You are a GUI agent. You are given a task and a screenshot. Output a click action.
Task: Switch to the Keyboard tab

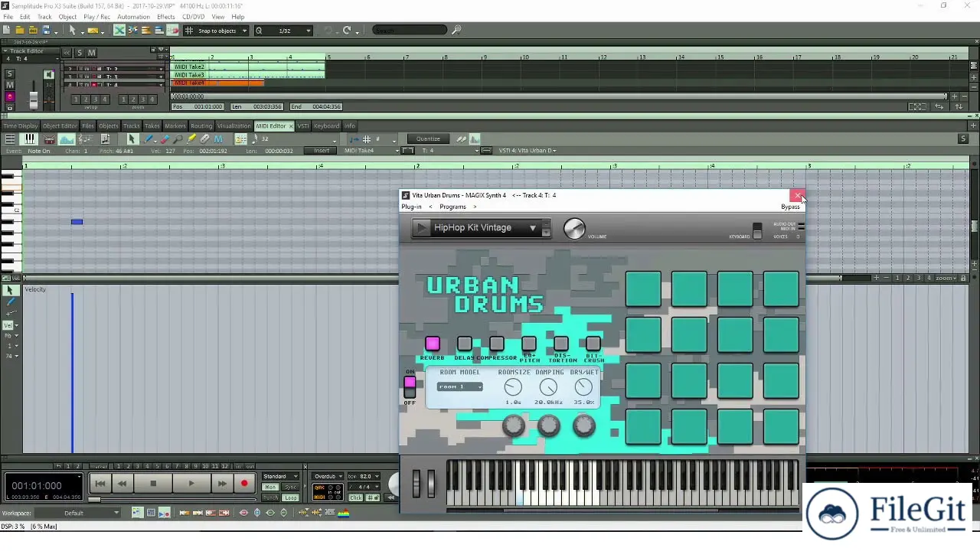click(326, 126)
